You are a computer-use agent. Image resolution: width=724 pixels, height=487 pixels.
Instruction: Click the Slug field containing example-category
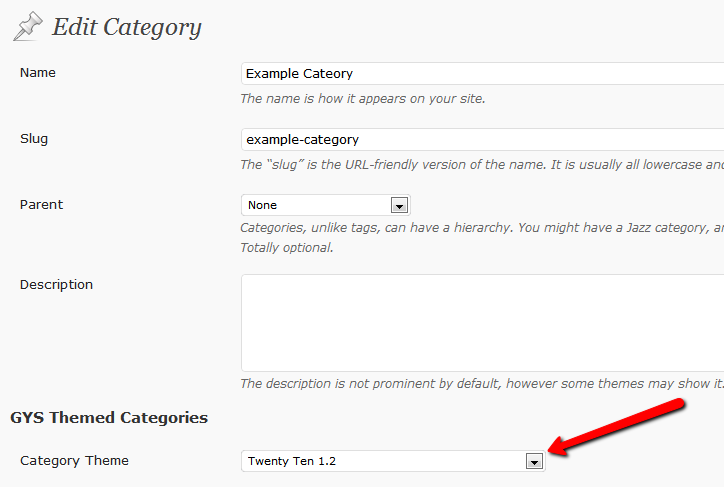click(x=483, y=139)
